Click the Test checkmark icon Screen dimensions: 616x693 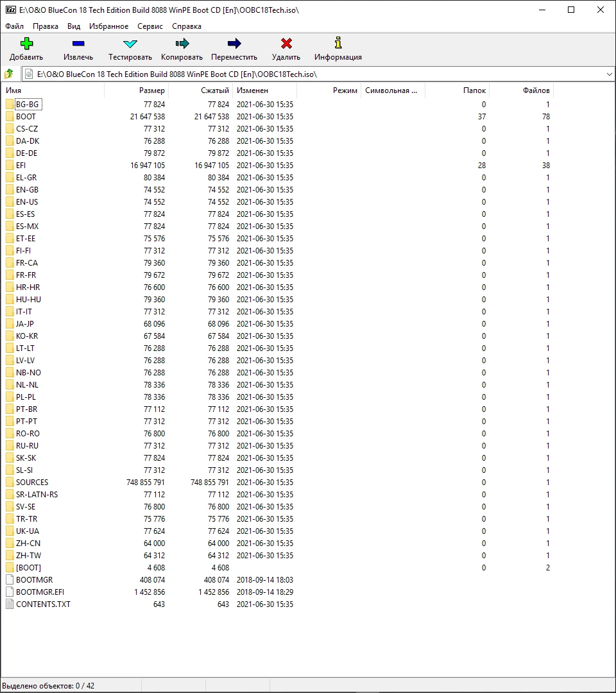click(130, 44)
